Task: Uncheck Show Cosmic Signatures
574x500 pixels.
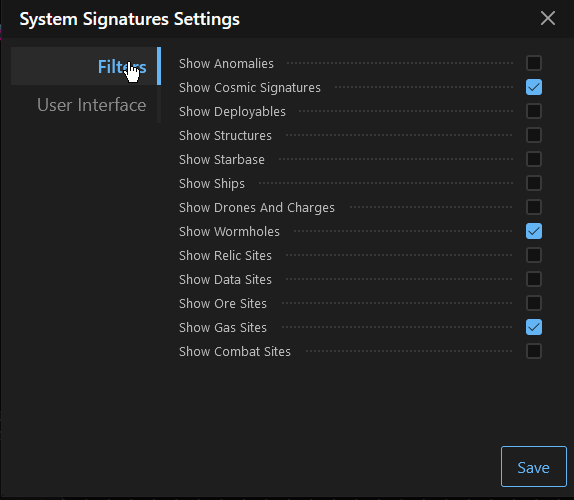Action: [x=534, y=87]
